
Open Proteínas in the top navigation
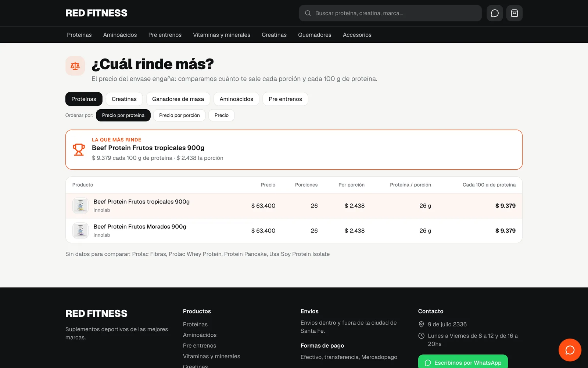click(x=79, y=35)
